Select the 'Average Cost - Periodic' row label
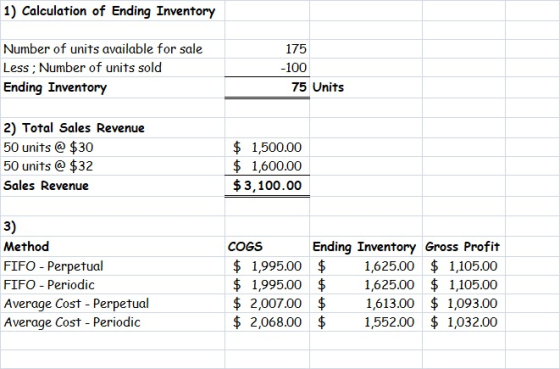 (112, 322)
